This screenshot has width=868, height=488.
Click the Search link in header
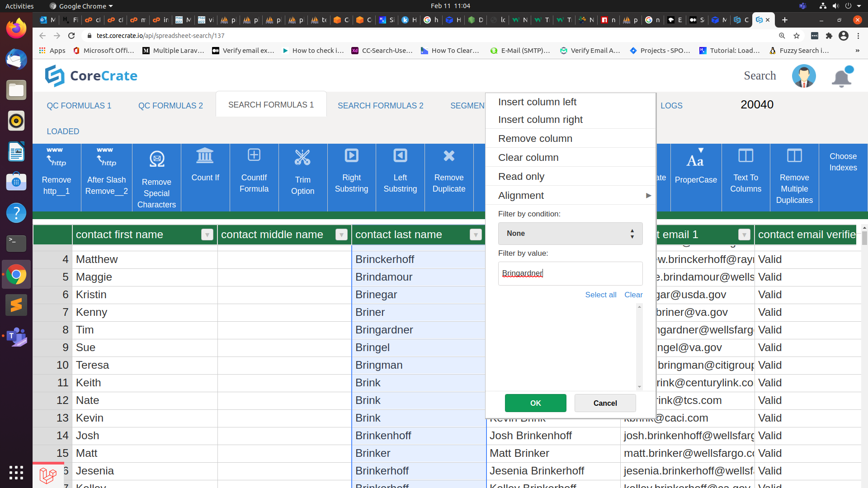pos(759,75)
